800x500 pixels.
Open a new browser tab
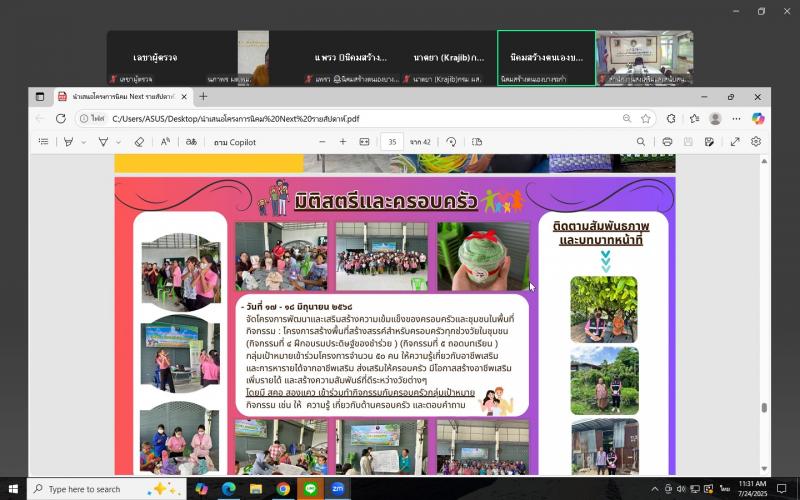[203, 96]
